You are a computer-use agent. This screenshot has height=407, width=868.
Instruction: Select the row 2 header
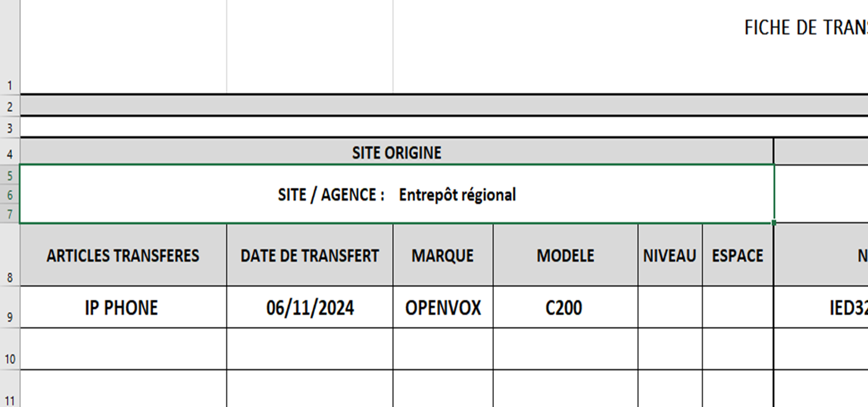point(10,107)
